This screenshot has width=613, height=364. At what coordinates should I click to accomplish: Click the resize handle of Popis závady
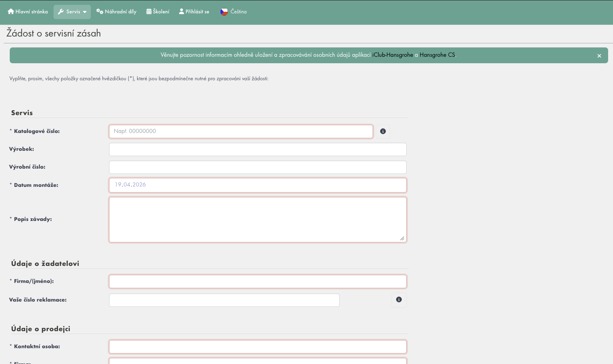pos(402,238)
